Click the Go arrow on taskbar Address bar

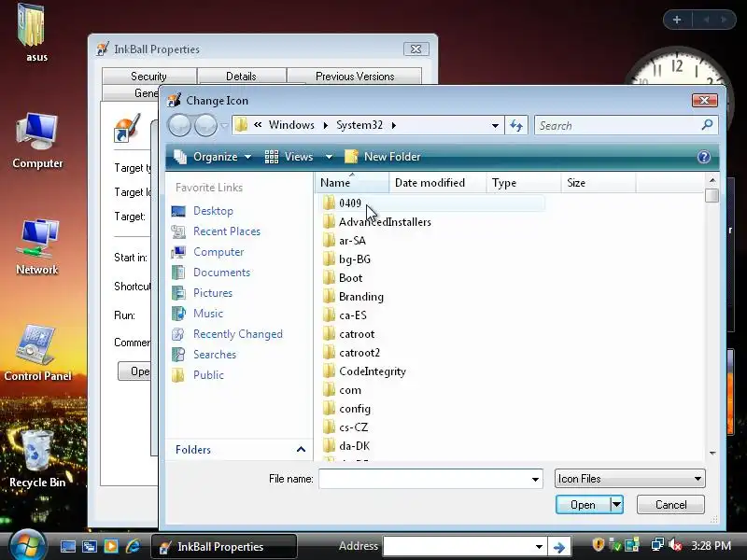(558, 547)
